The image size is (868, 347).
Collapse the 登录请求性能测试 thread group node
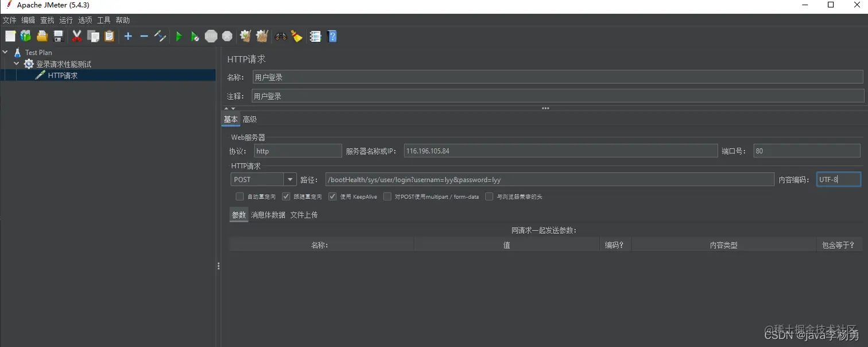pyautogui.click(x=17, y=64)
